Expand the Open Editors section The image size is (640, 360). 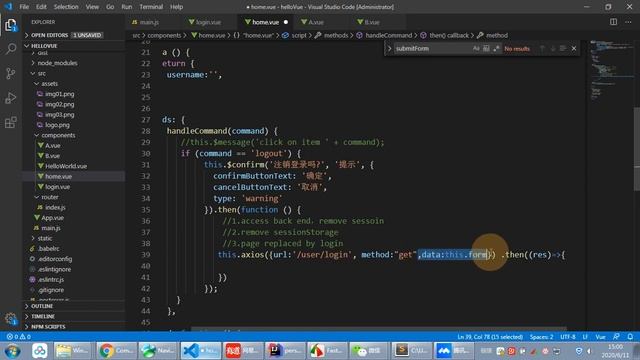click(x=73, y=36)
